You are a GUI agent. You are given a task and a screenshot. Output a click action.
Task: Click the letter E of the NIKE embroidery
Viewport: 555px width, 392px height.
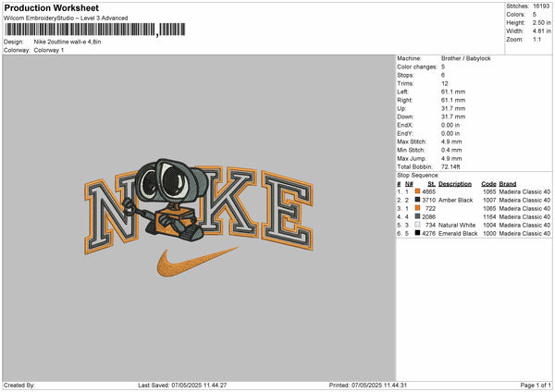coord(288,211)
